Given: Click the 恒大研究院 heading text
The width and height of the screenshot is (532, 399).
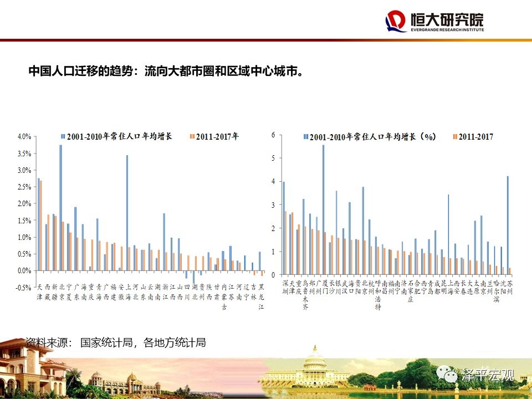Looking at the screenshot, I should (447, 20).
